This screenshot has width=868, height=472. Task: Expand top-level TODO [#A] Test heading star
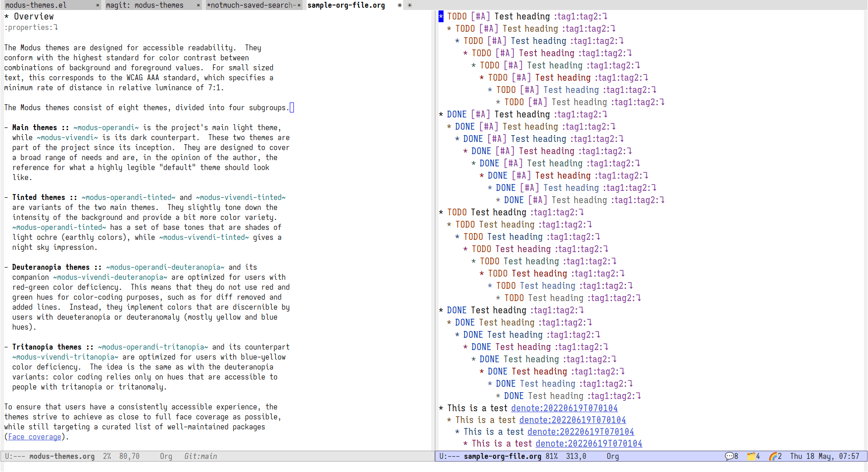click(x=441, y=16)
